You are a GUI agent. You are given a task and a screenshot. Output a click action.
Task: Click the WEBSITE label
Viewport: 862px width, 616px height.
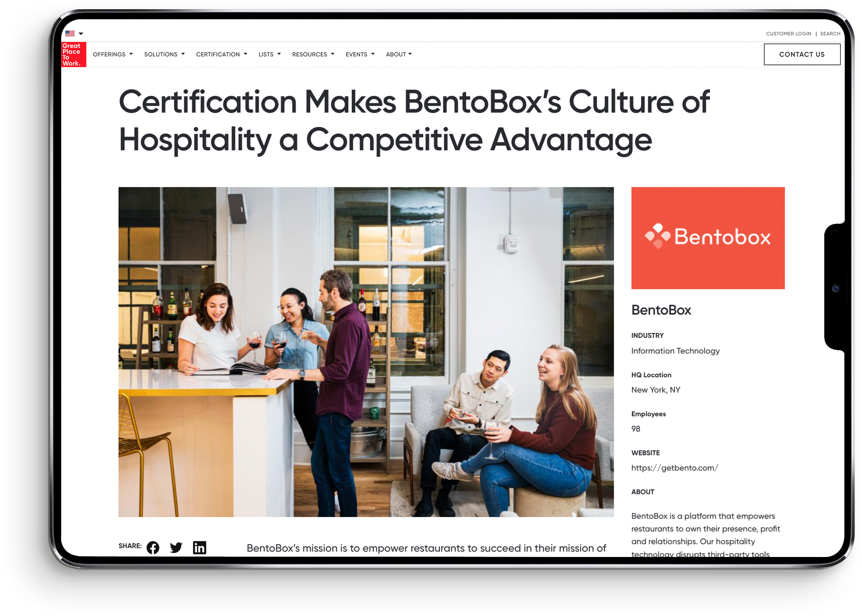[645, 453]
